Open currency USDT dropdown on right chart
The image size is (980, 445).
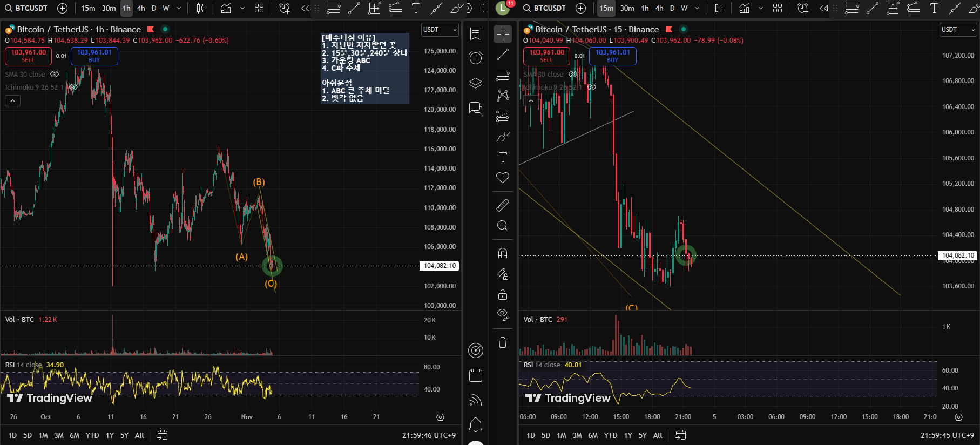958,30
